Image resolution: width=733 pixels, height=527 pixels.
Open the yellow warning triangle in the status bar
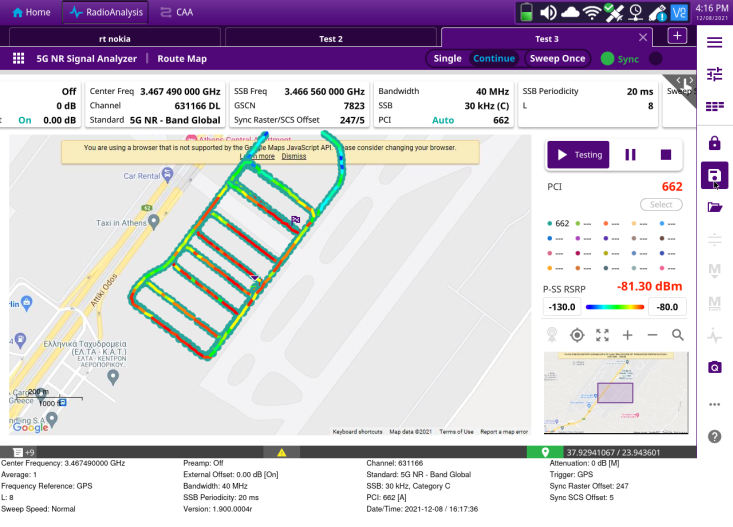[281, 452]
